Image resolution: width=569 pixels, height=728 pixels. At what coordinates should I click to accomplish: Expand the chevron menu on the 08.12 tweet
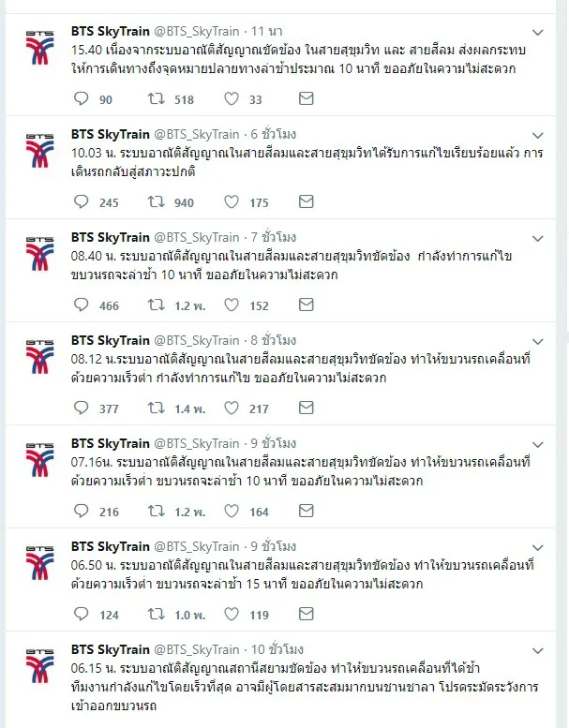pyautogui.click(x=537, y=342)
